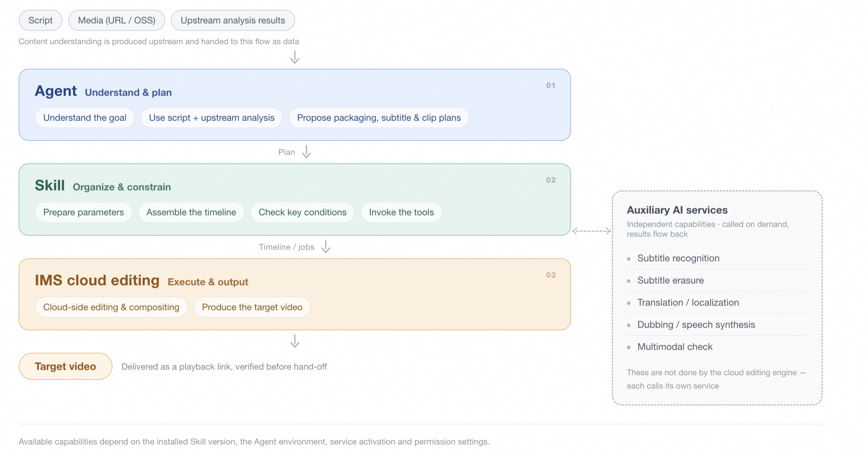Select Cloud-side editing & compositing chip
The height and width of the screenshot is (452, 868).
click(x=111, y=307)
